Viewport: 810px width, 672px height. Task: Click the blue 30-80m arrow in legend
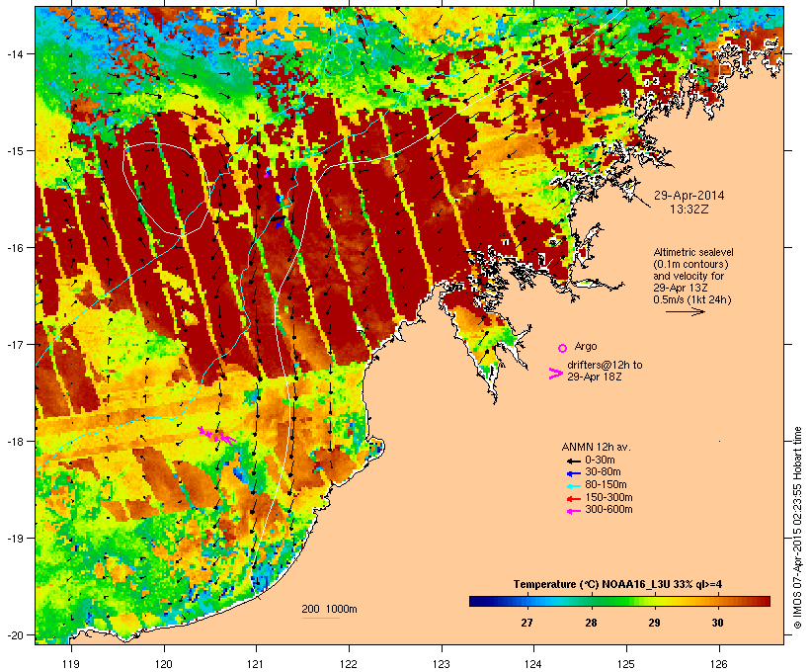(x=573, y=473)
